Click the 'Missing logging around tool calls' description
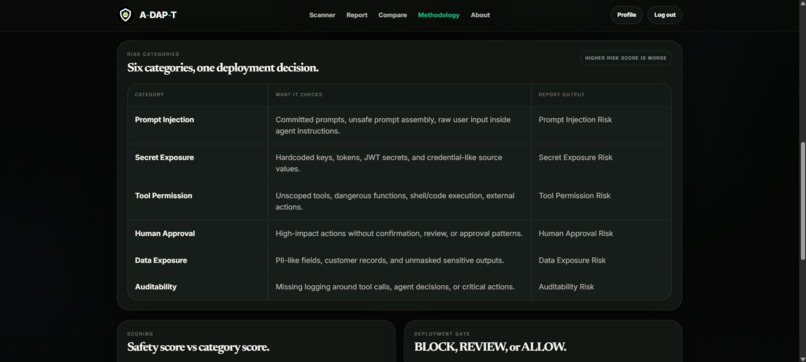 pyautogui.click(x=395, y=287)
